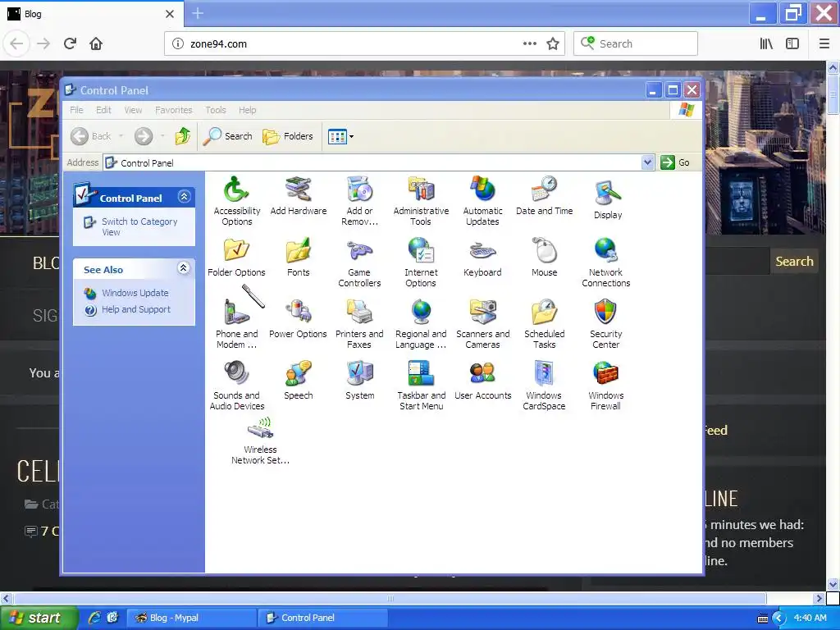The height and width of the screenshot is (630, 840).
Task: Open Network Connections
Action: coord(606,262)
